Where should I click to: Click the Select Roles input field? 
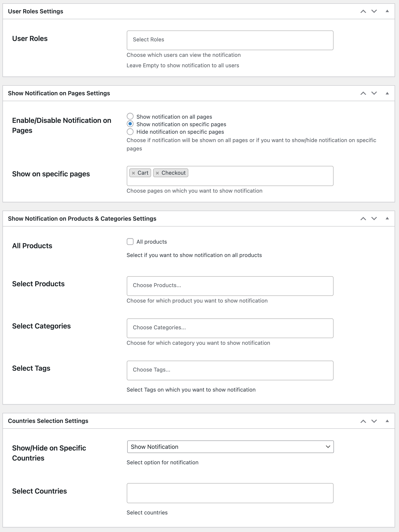pyautogui.click(x=230, y=40)
